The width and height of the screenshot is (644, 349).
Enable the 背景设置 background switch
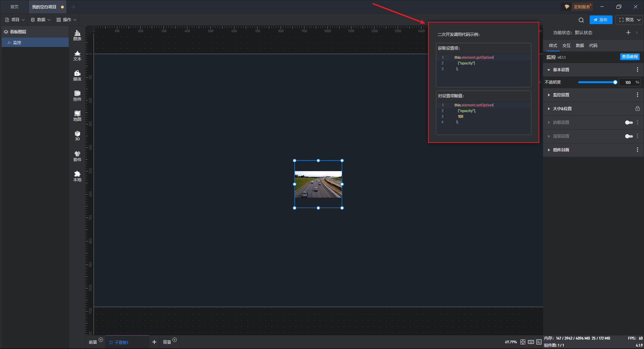tap(629, 136)
